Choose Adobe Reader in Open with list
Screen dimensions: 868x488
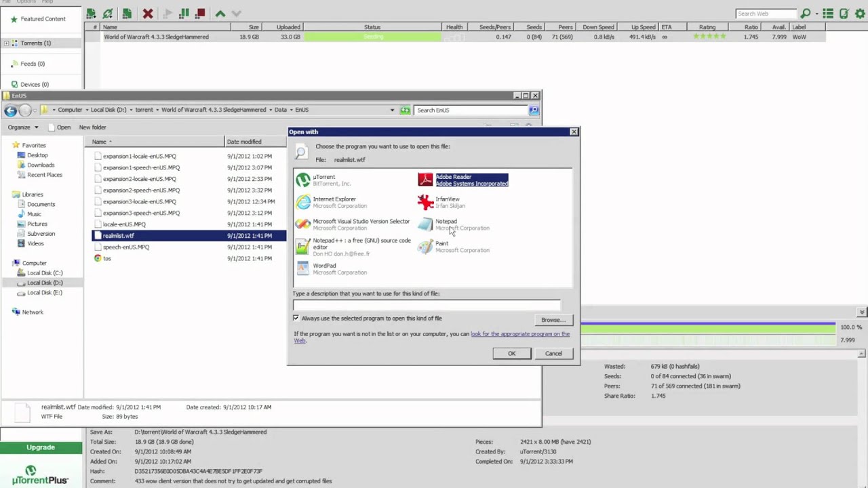coord(463,180)
